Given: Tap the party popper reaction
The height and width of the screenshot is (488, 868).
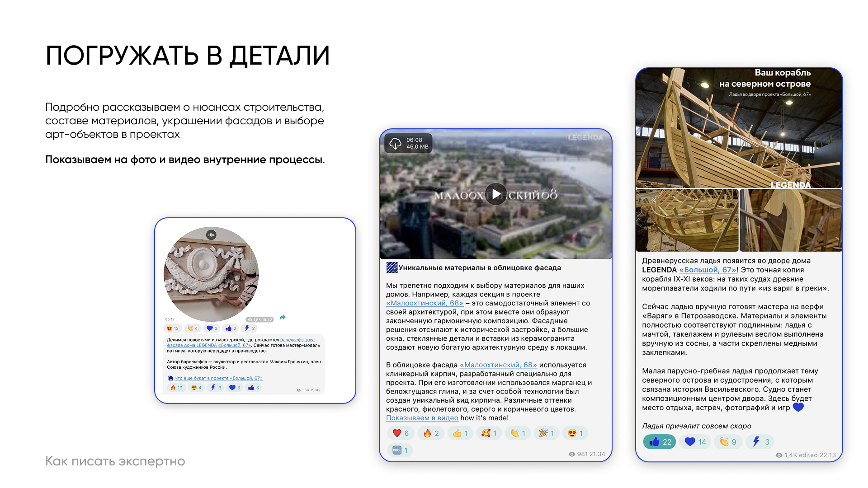Looking at the screenshot, I should coord(547,433).
